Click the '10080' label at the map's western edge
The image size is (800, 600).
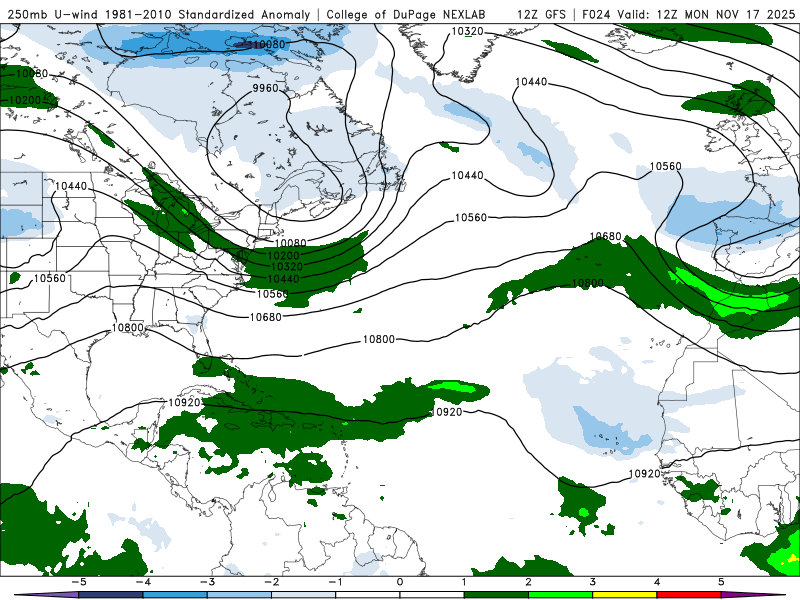pyautogui.click(x=32, y=73)
